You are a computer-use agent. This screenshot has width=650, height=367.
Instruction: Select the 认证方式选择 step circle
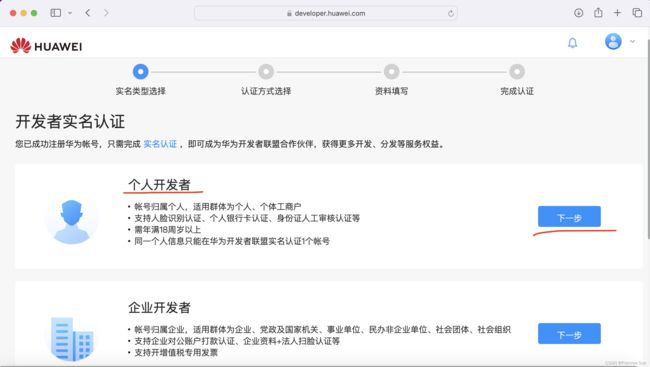click(x=266, y=71)
